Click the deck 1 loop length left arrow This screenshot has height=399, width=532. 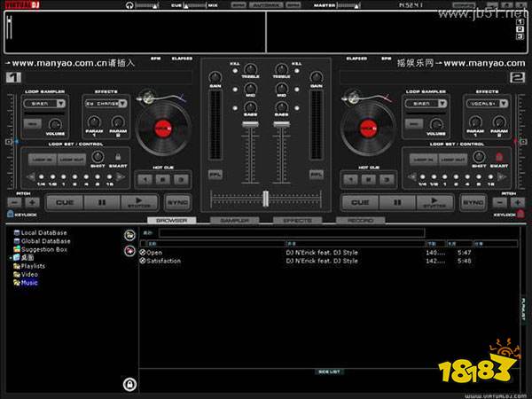31,176
